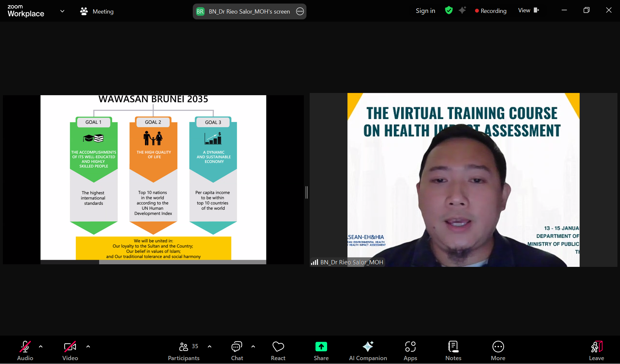This screenshot has width=620, height=364.
Task: Click the divider handle between panes
Action: pyautogui.click(x=306, y=192)
